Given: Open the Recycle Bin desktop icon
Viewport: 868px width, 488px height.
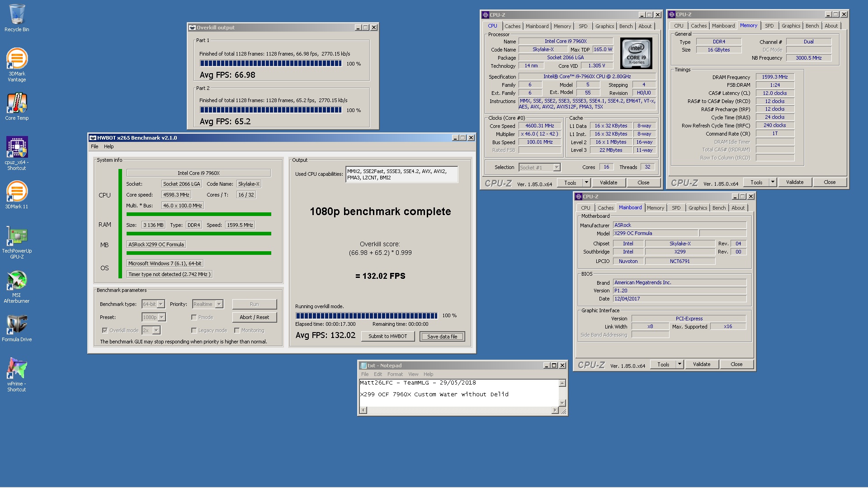Looking at the screenshot, I should click(17, 18).
